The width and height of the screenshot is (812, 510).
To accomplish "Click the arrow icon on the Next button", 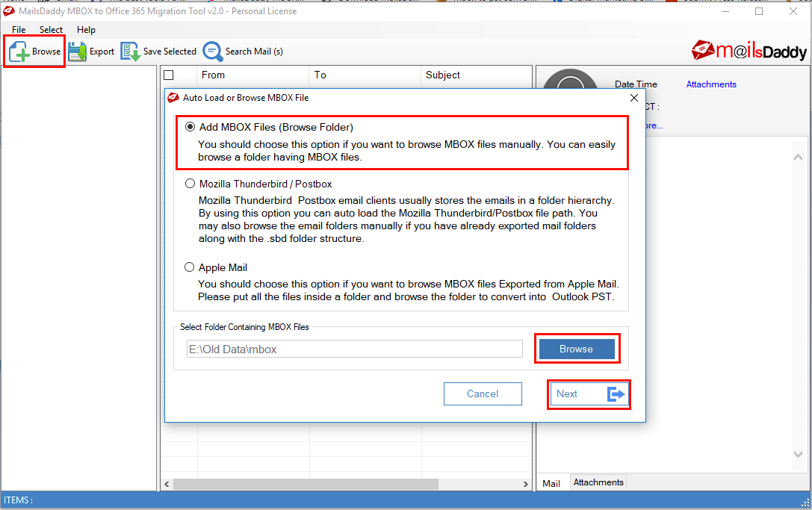I will click(616, 394).
